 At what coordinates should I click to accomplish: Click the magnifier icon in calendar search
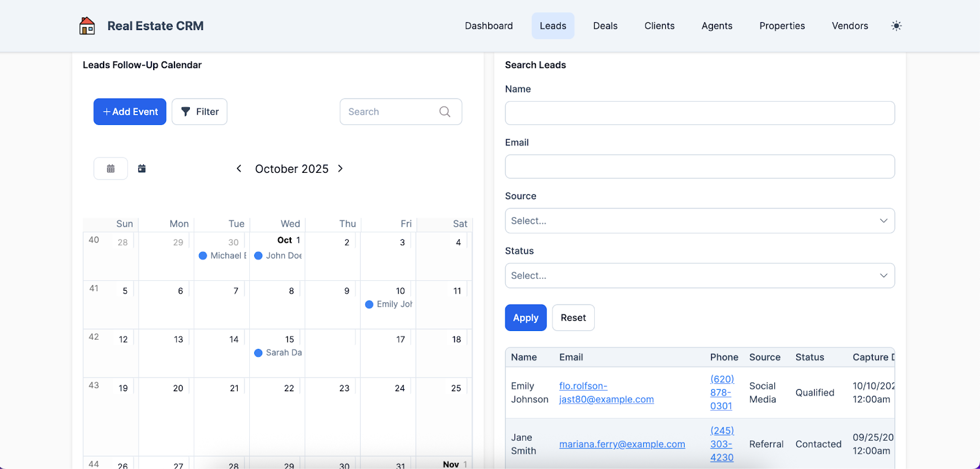(x=445, y=112)
